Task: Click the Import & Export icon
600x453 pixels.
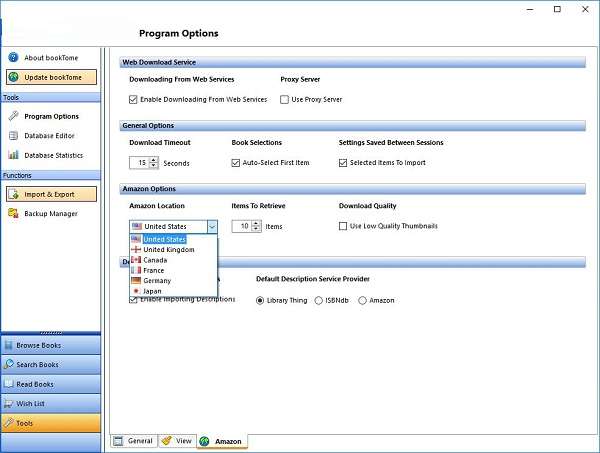Action: (x=14, y=194)
